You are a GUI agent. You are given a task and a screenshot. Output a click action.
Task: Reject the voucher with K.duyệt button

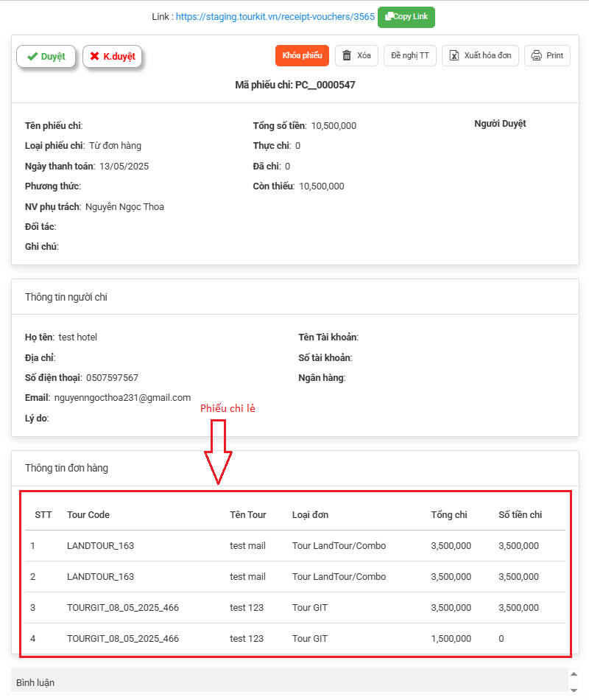click(x=113, y=56)
